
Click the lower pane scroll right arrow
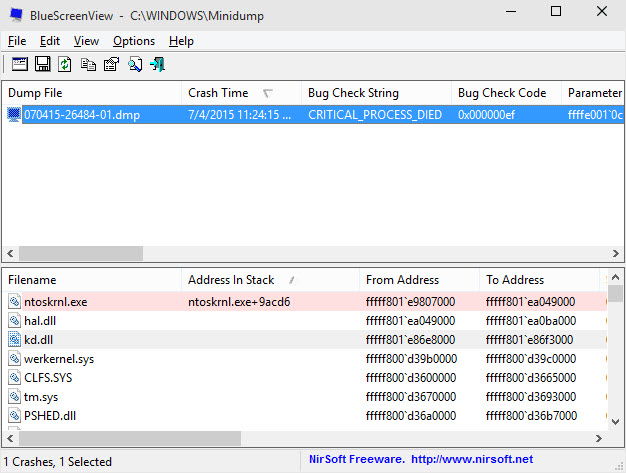tap(598, 438)
